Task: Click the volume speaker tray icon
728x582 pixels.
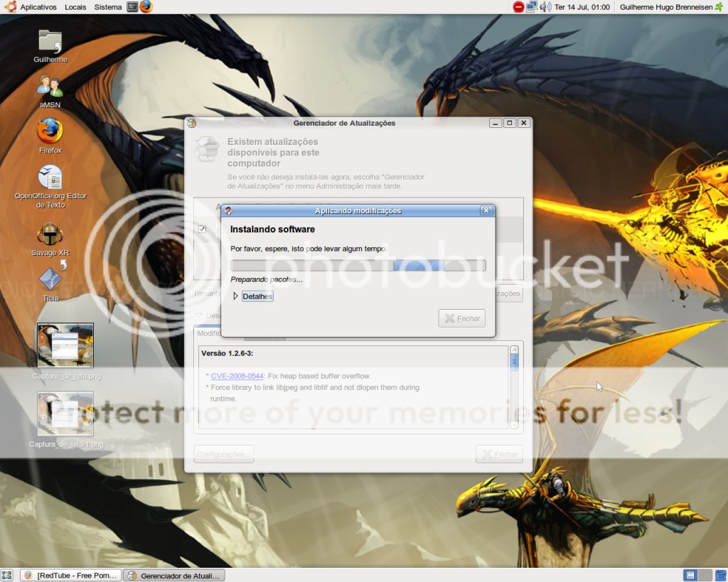Action: pos(545,7)
